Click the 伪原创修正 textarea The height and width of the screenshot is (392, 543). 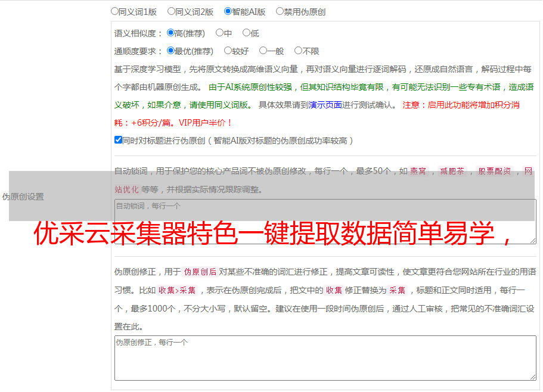[325, 358]
